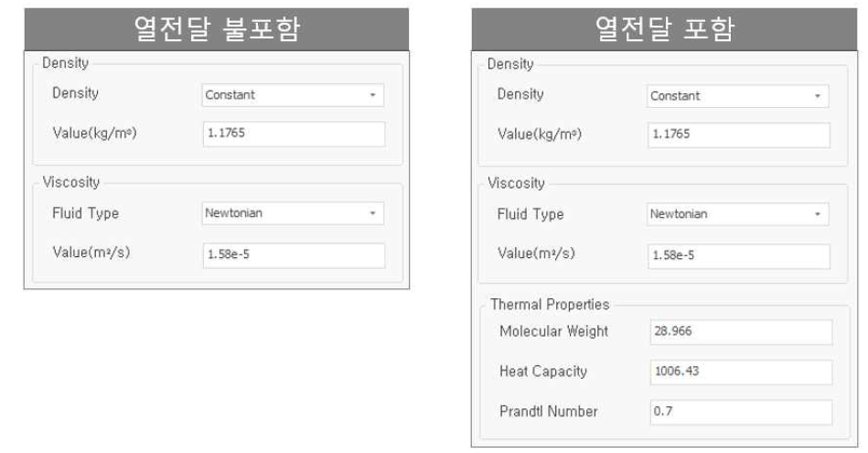Click the 열전달 포함 header title

tap(664, 28)
